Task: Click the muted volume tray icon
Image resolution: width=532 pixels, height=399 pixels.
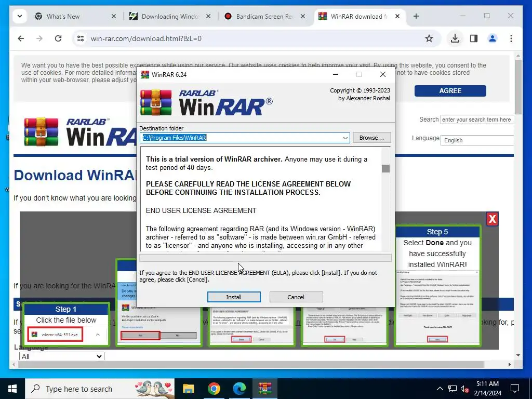Action: [x=464, y=389]
